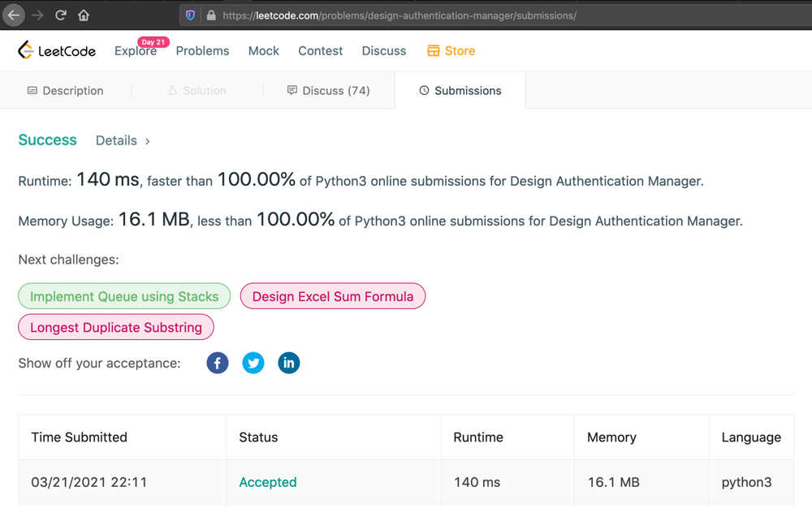
Task: Open Longest Duplicate Substring challenge
Action: 116,328
